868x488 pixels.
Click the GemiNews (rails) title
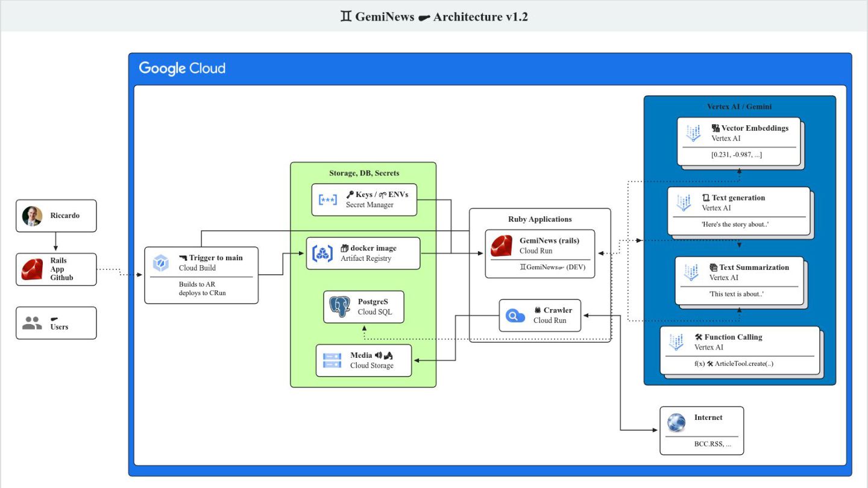pos(549,240)
